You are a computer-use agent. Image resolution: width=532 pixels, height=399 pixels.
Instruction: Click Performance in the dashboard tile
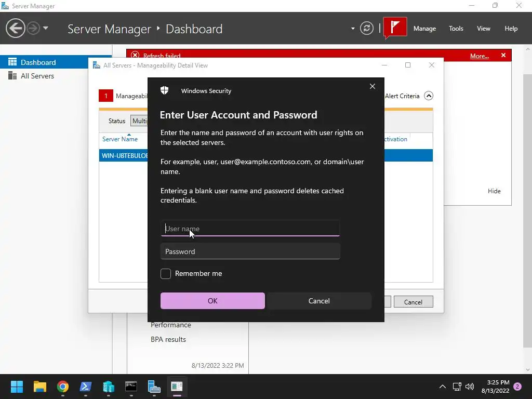tap(170, 325)
